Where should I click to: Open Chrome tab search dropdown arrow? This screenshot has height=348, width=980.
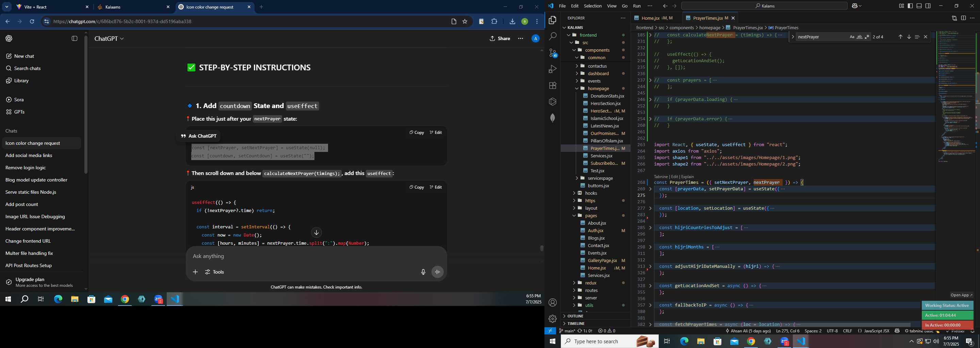click(x=6, y=7)
